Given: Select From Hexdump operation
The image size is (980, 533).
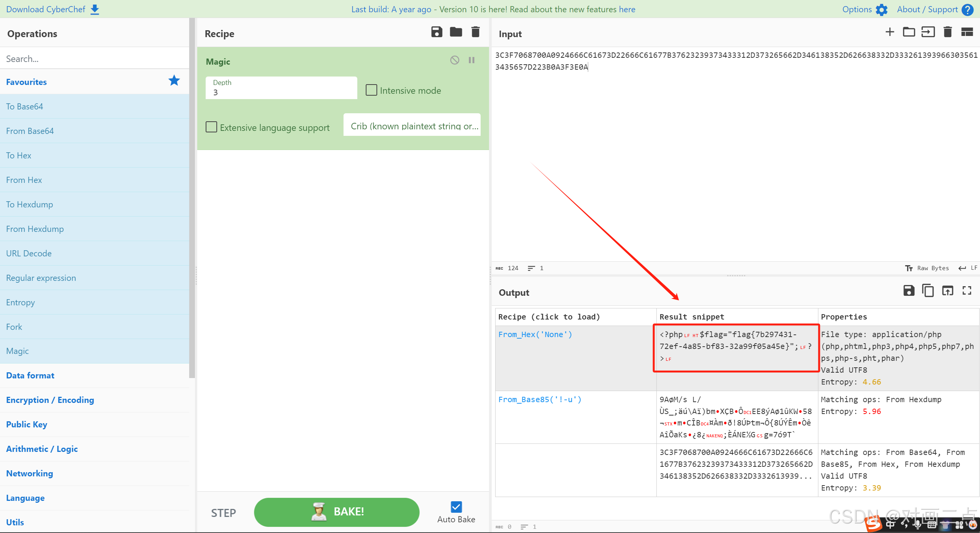Looking at the screenshot, I should coord(95,229).
